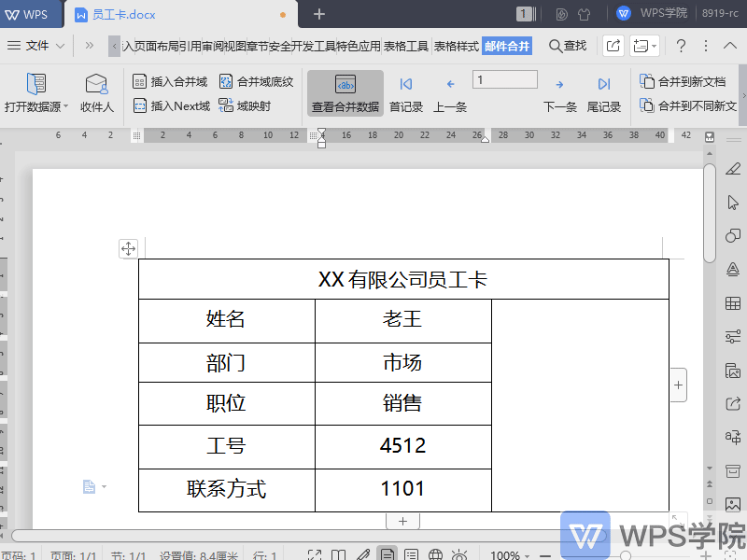747x560 pixels.
Task: Expand ribbon overflow arrow at right edge
Action: click(x=743, y=95)
